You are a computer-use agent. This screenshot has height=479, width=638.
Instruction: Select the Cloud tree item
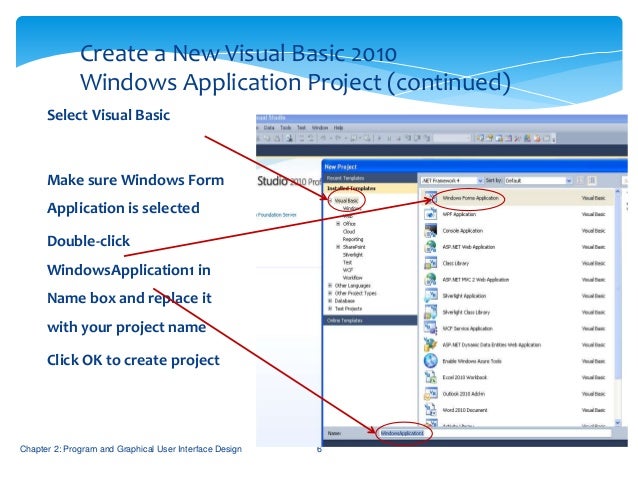click(x=349, y=232)
